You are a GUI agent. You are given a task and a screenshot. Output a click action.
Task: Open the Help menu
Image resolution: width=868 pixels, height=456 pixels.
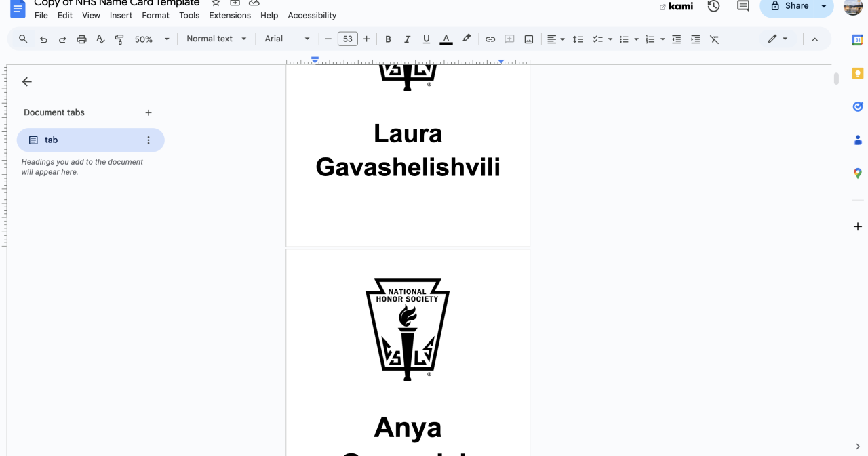click(x=269, y=15)
